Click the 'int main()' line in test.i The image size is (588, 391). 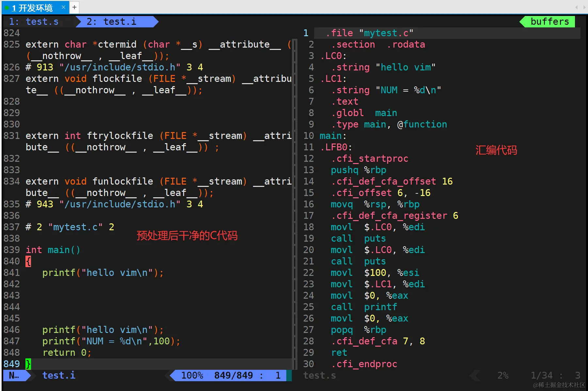(53, 250)
